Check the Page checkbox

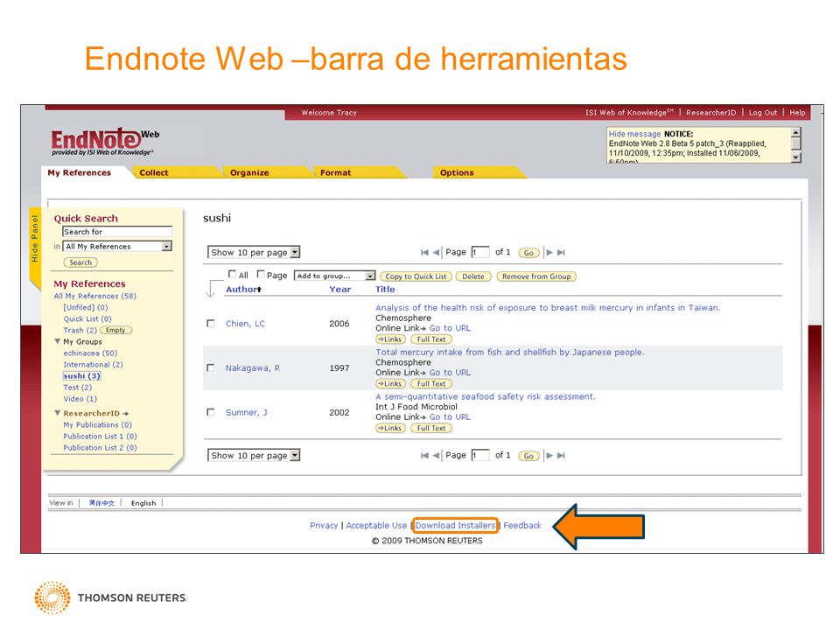pos(261,274)
